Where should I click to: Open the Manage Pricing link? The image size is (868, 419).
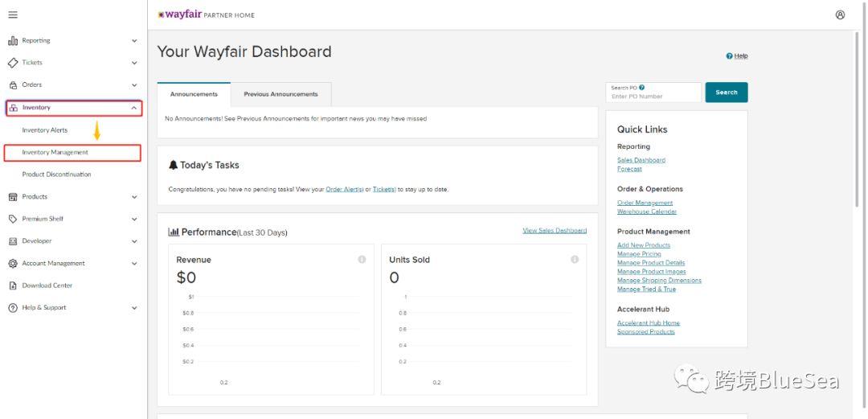639,254
